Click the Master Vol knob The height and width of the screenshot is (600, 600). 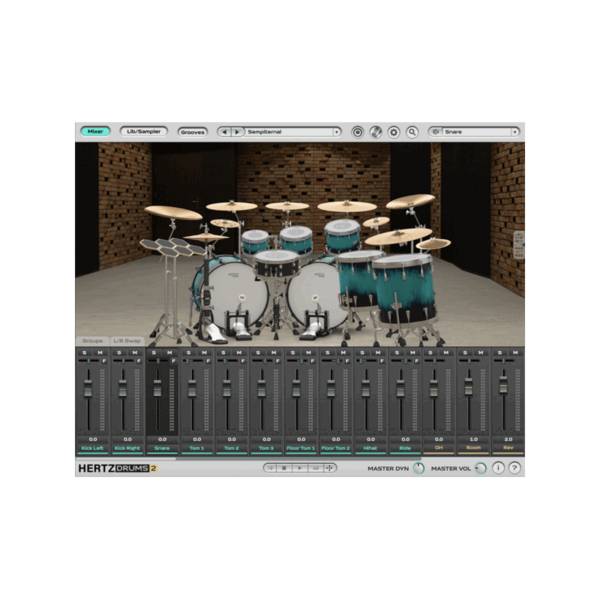481,468
